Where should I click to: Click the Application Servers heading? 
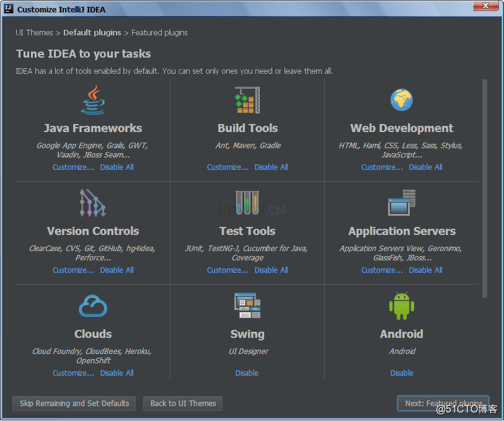point(402,231)
